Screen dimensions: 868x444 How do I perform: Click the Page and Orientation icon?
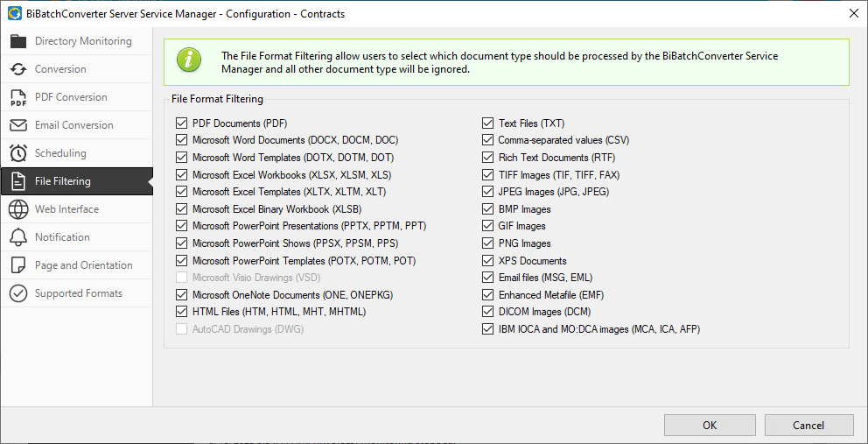18,265
